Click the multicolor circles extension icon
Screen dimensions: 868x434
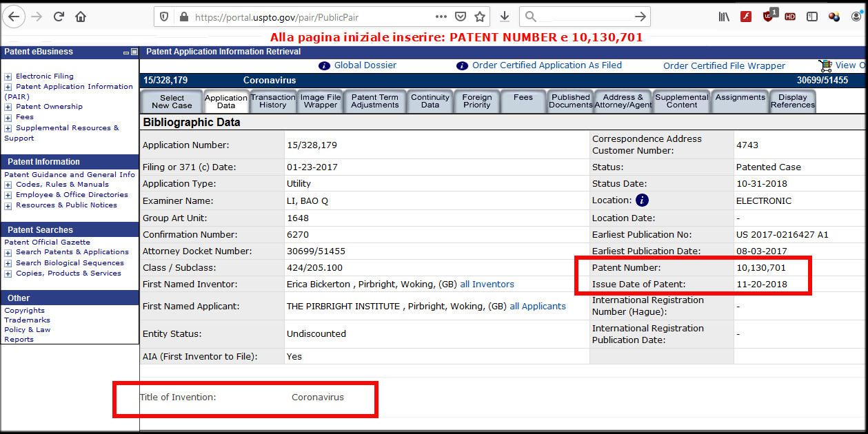click(834, 17)
